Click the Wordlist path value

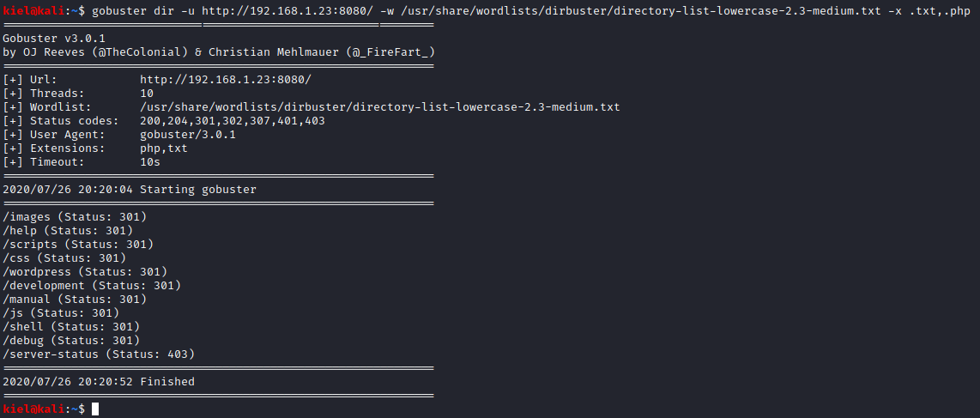tap(379, 107)
